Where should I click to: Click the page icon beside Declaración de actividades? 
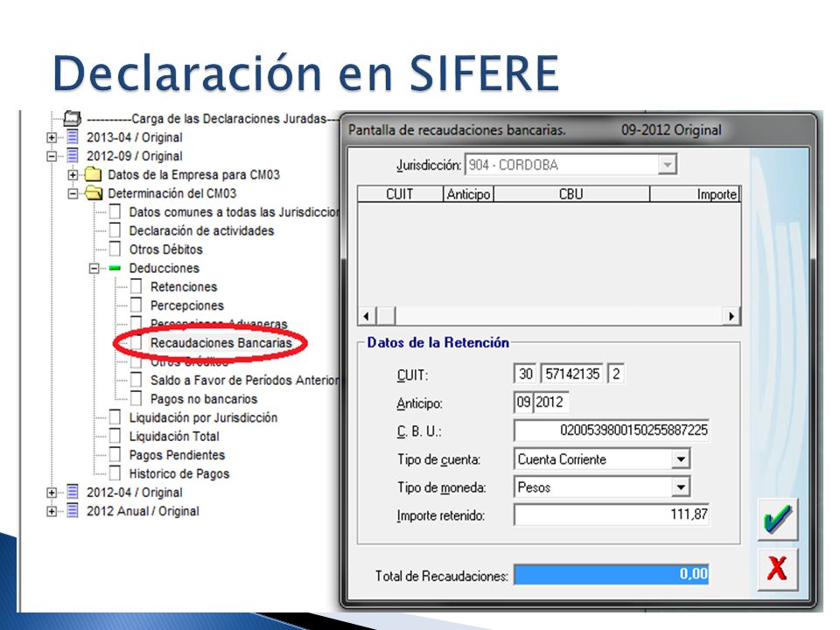[x=115, y=230]
